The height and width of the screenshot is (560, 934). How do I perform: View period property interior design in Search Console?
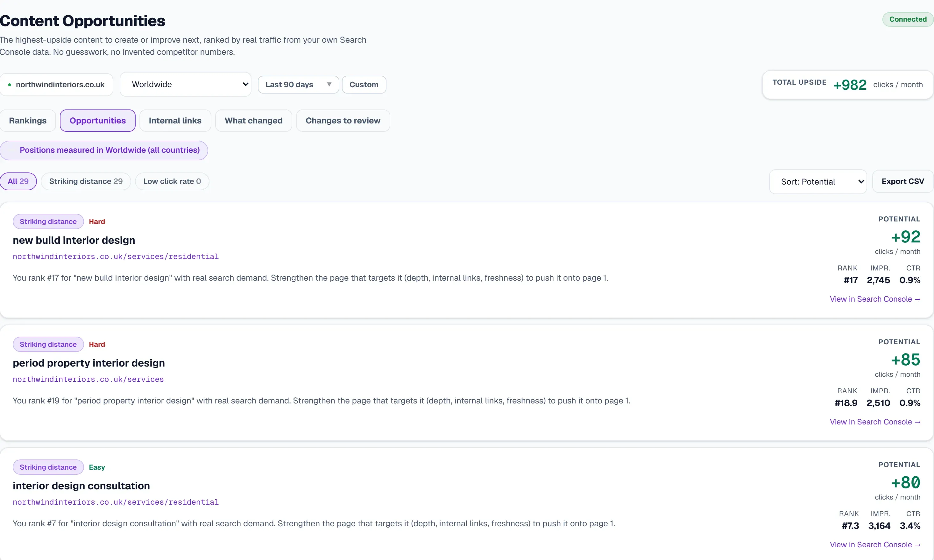(x=875, y=422)
